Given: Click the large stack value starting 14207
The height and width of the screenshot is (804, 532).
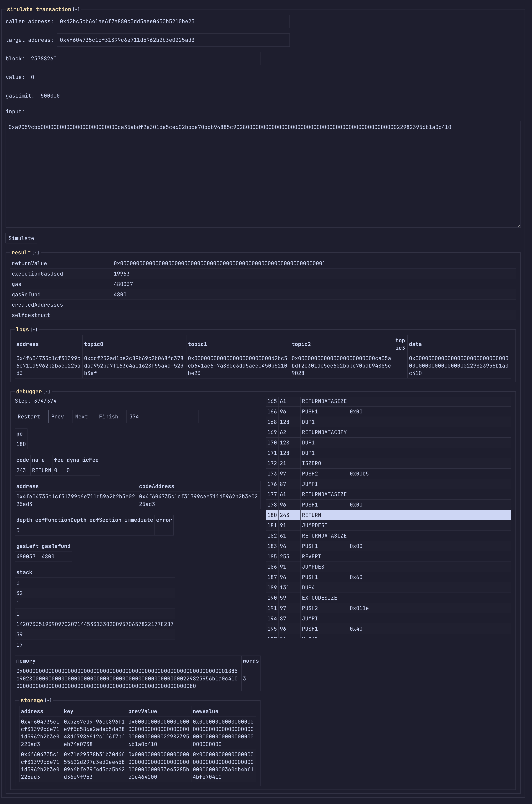Looking at the screenshot, I should click(x=95, y=624).
